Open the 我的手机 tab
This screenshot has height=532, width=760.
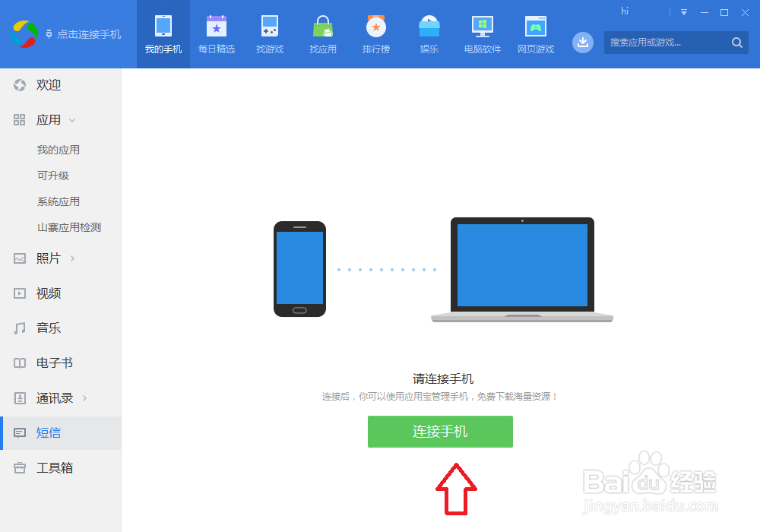point(163,34)
